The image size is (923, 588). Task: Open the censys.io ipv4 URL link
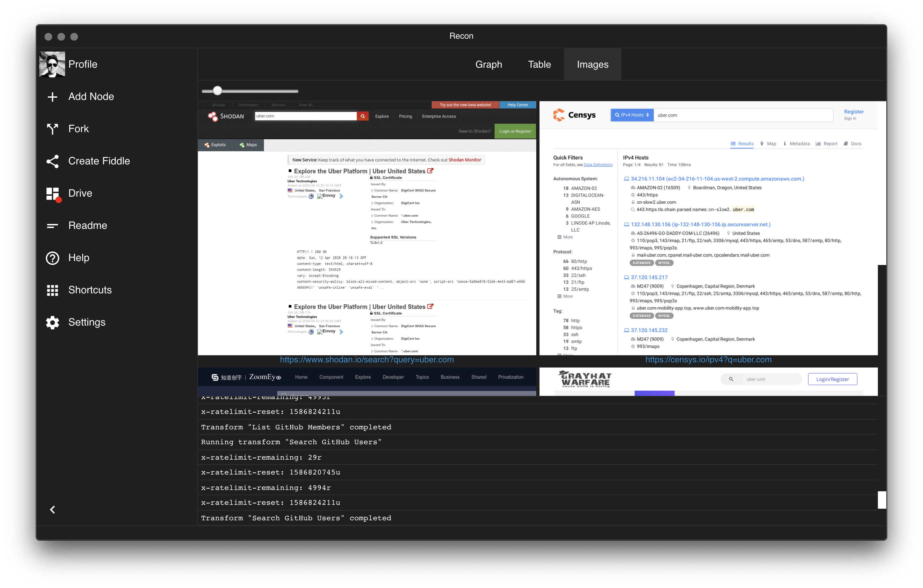coord(708,359)
